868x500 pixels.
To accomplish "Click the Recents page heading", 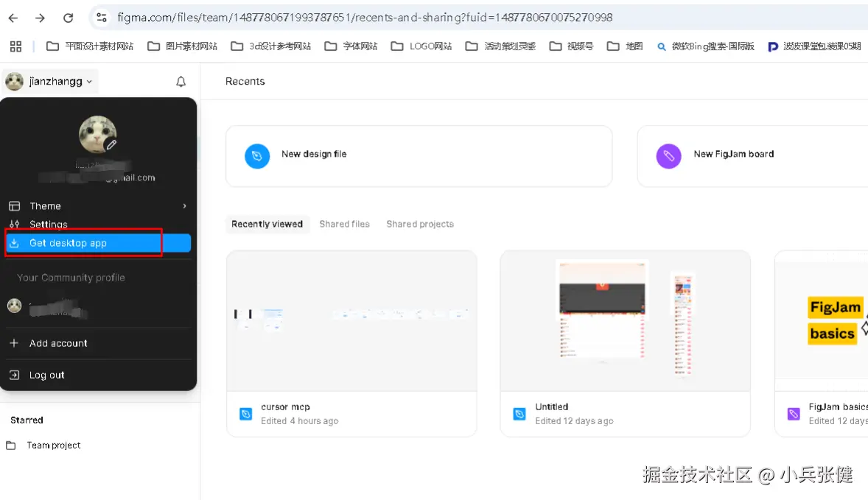I will coord(245,81).
